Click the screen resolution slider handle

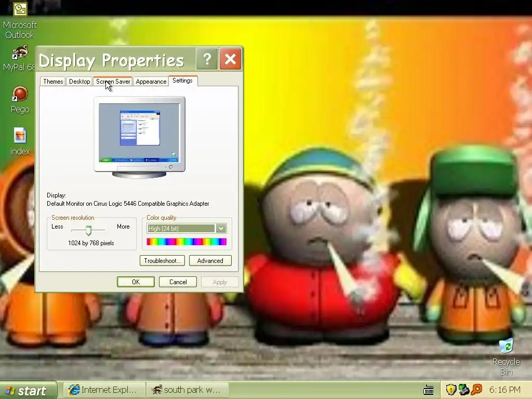(88, 230)
